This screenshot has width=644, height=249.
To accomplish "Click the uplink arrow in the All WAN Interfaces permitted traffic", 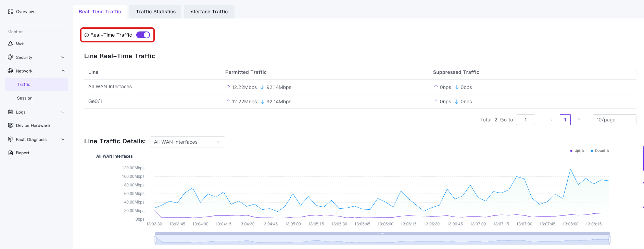I will [228, 87].
